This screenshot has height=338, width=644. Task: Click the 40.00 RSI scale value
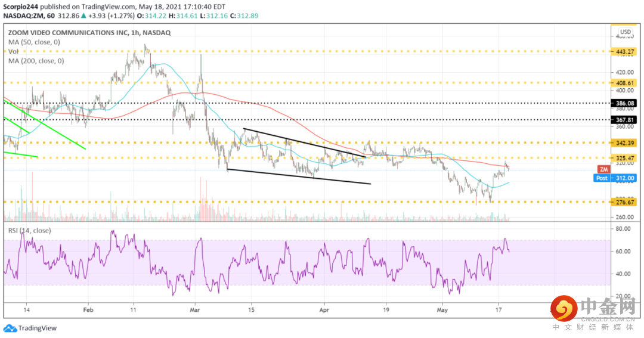pos(623,274)
